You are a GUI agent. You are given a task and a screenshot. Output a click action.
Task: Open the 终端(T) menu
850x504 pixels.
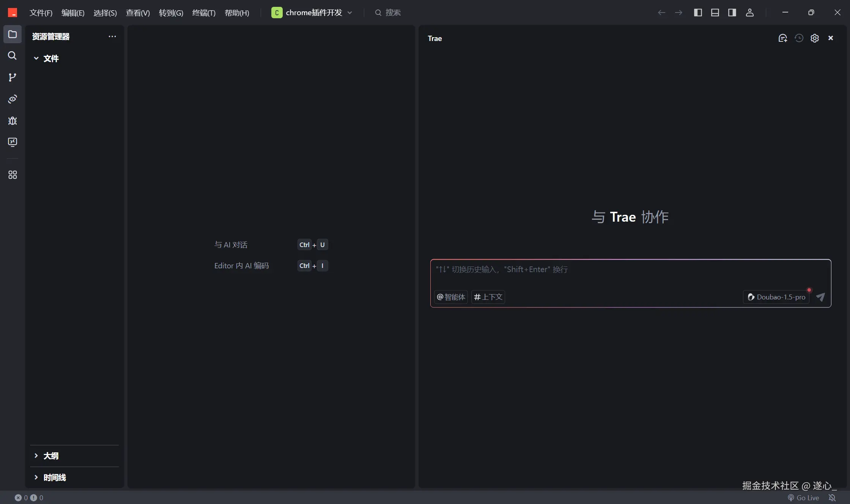(204, 13)
